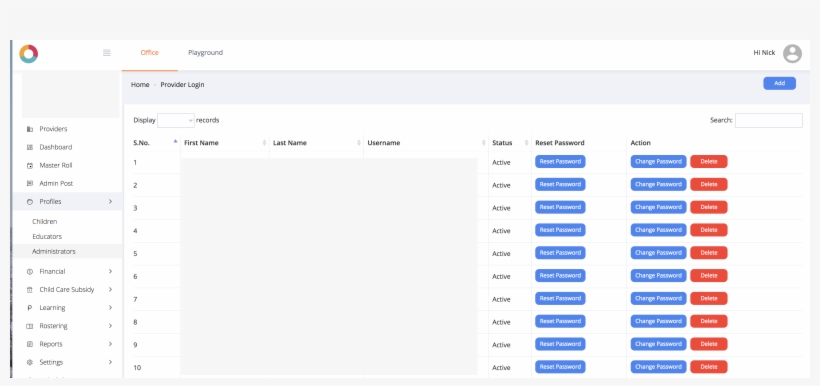Select Administrators under Profiles
This screenshot has width=820, height=386.
54,252
